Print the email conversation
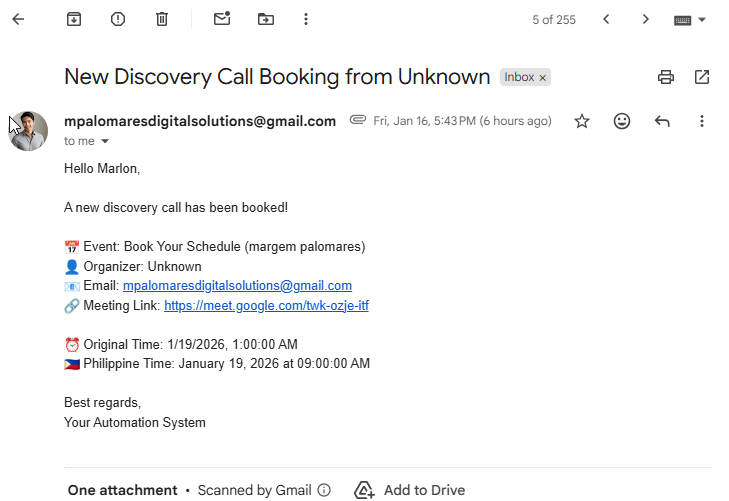Image resolution: width=729 pixels, height=501 pixels. pos(666,77)
